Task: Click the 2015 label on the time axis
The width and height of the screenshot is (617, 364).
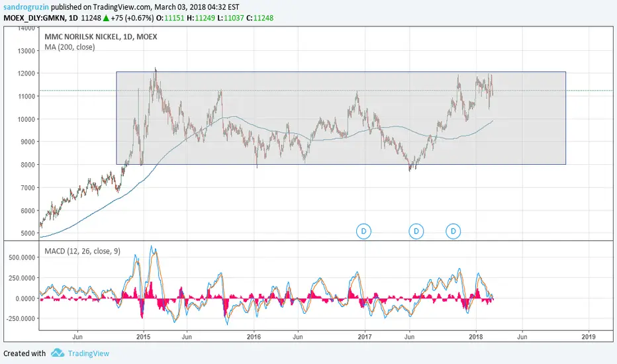Action: (143, 337)
